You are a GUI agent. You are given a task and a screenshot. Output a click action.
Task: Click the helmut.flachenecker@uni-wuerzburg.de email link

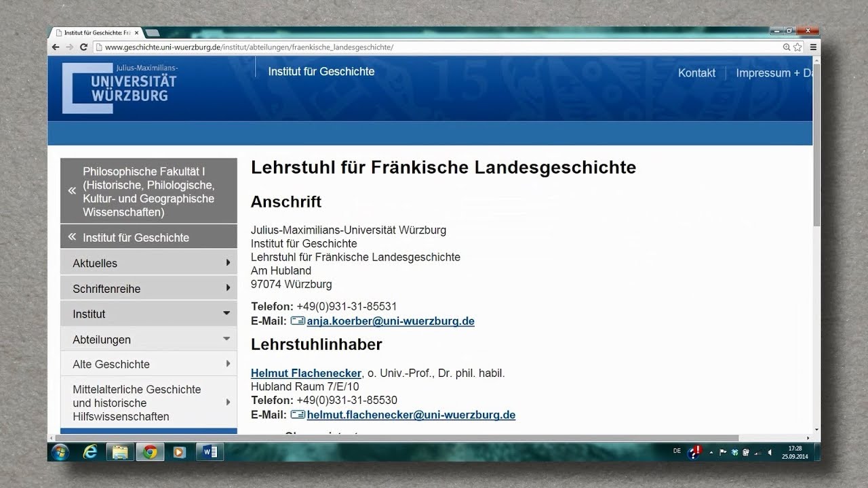tap(411, 415)
